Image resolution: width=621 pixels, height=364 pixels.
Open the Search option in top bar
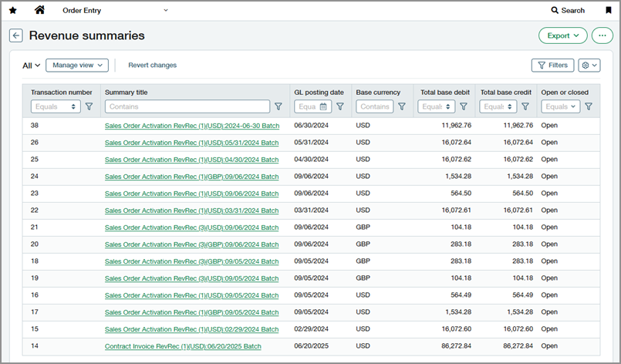[568, 11]
